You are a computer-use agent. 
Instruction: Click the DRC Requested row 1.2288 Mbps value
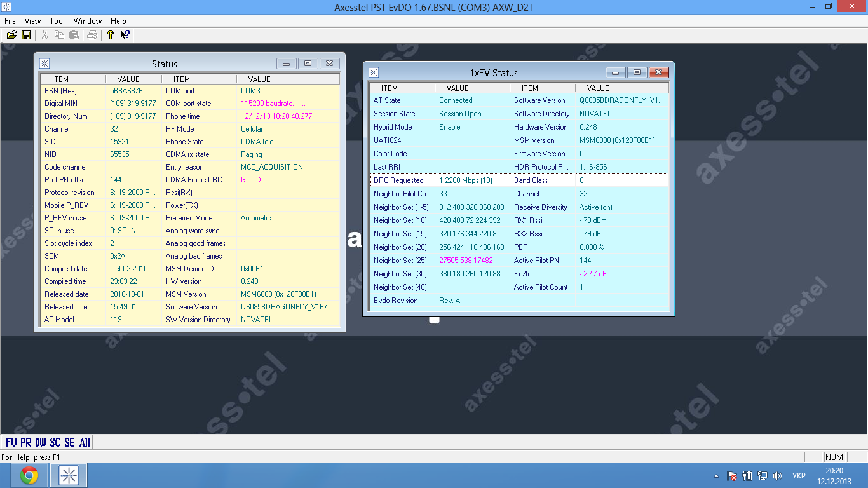pyautogui.click(x=466, y=180)
